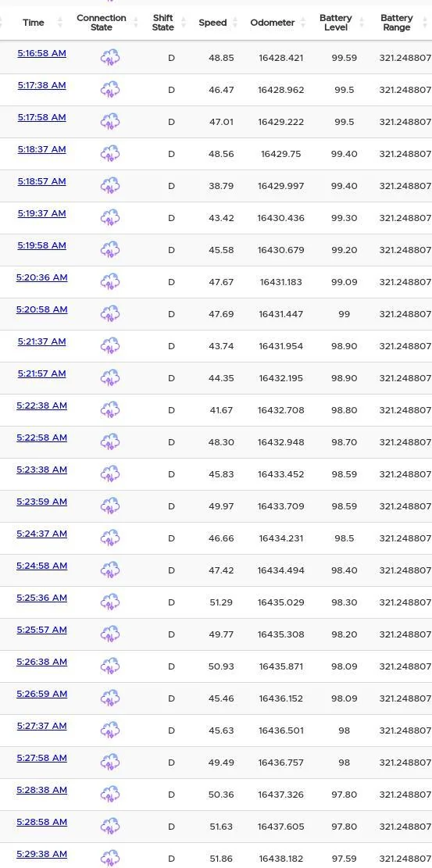Sort by the Connection State header
The width and height of the screenshot is (432, 868).
click(102, 23)
